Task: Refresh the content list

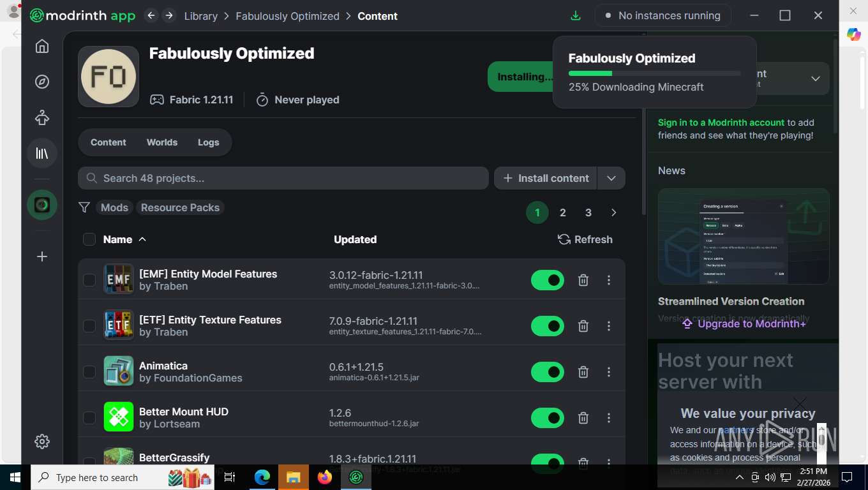Action: point(585,239)
